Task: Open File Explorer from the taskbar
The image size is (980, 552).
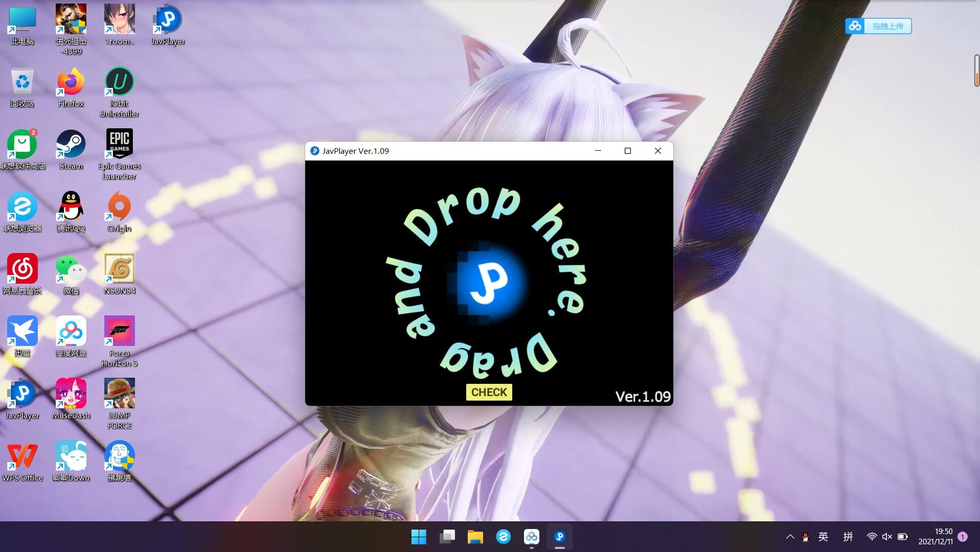Action: pyautogui.click(x=475, y=537)
